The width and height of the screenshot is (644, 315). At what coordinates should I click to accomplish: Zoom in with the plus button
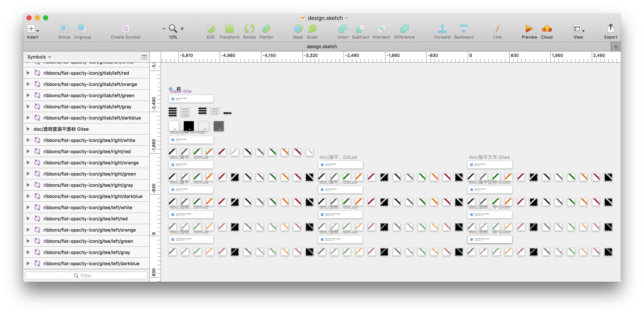[x=182, y=29]
